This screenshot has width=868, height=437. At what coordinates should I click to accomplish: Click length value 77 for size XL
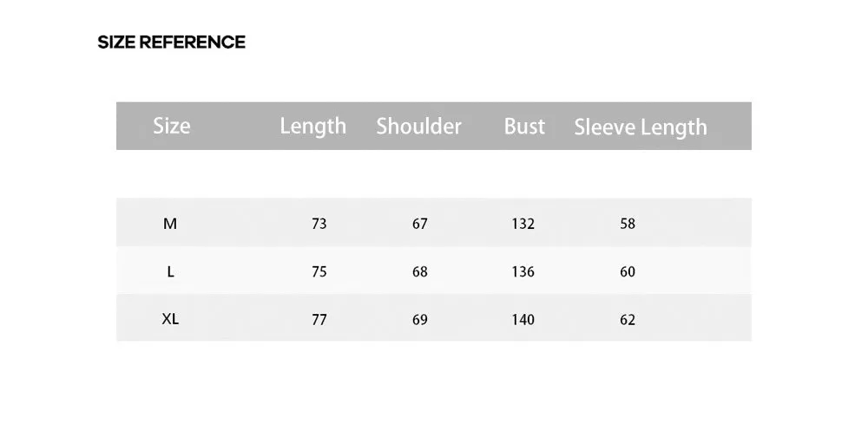(x=319, y=319)
